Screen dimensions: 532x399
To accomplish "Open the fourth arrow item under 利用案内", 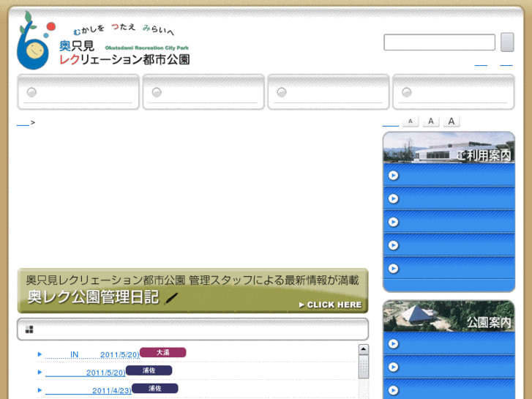I will tap(449, 245).
